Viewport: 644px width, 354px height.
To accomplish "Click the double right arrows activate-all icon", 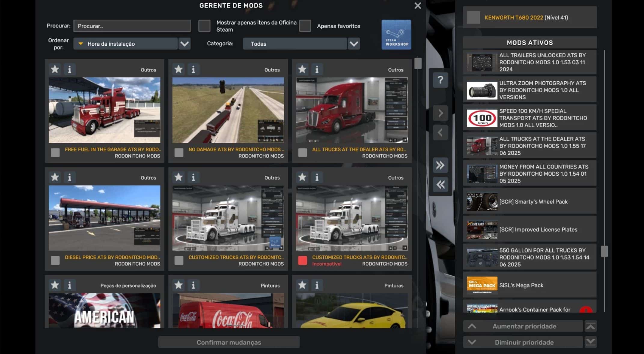I will [440, 165].
